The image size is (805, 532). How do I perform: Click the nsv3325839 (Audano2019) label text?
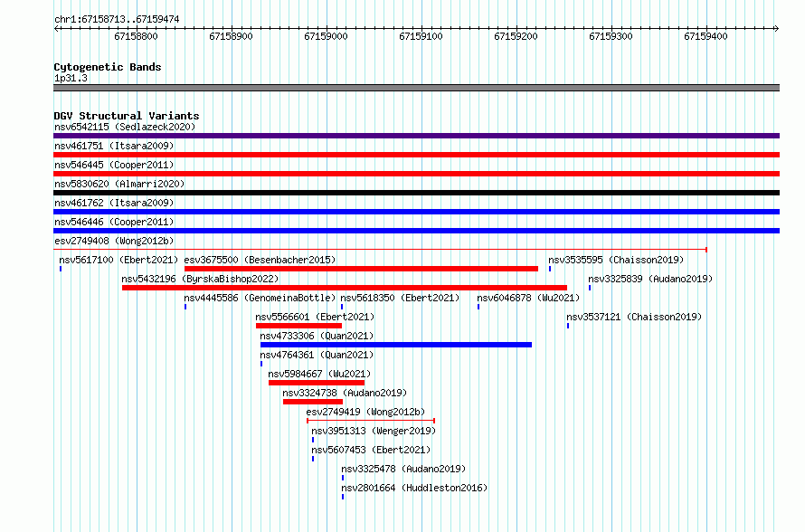650,279
